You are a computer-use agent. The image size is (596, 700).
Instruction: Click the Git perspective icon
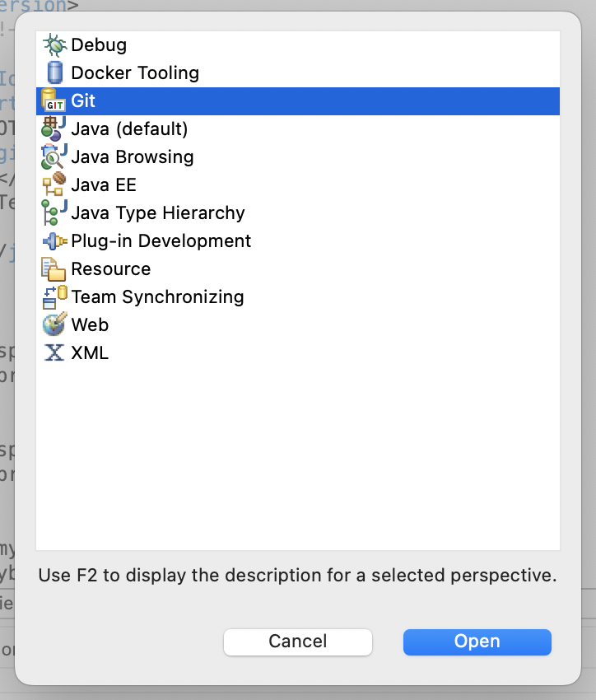pos(54,101)
